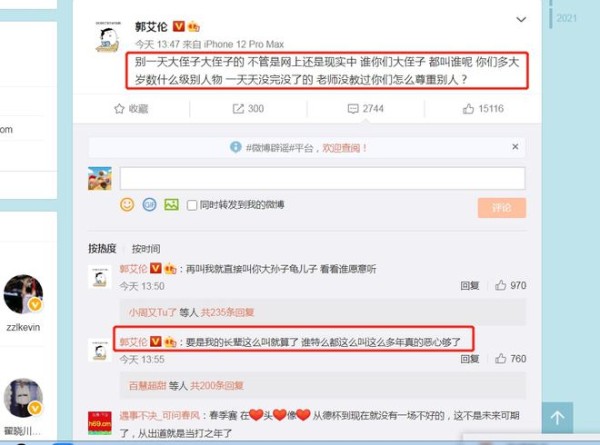Click the favorite star icon (收藏)
600x445 pixels.
click(119, 109)
